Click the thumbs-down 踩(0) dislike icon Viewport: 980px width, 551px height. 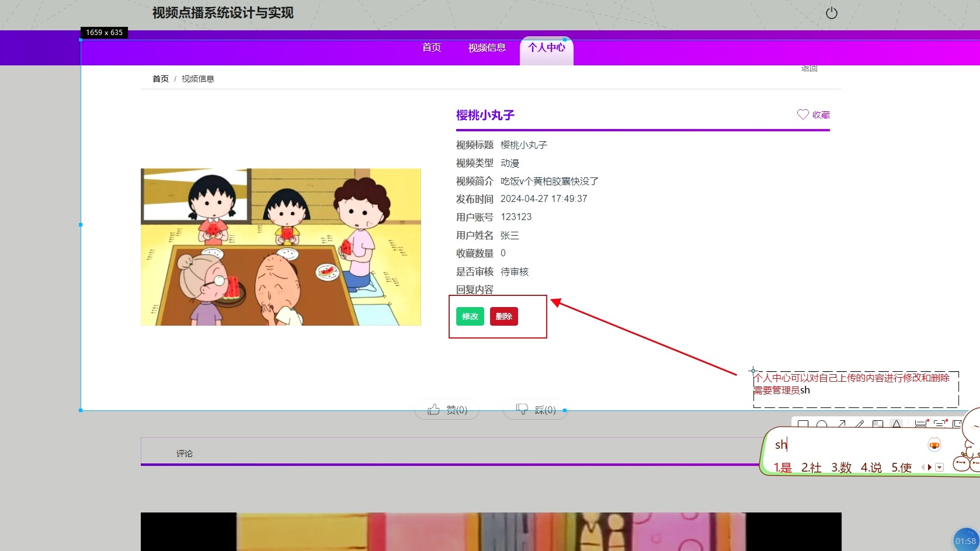[x=522, y=409]
